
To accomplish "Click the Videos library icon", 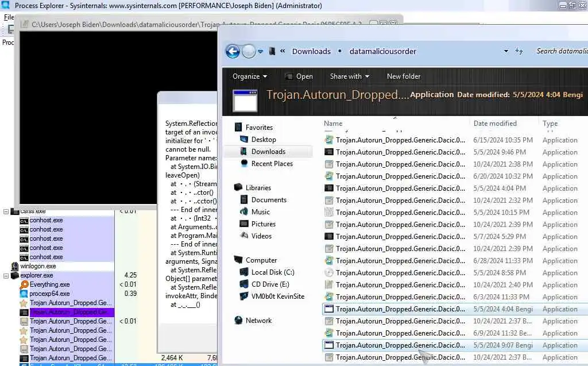I will point(244,236).
